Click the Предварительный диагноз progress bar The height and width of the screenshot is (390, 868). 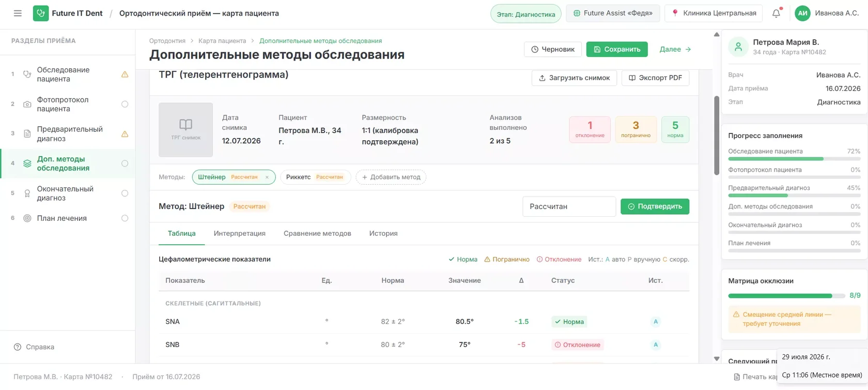click(x=794, y=196)
